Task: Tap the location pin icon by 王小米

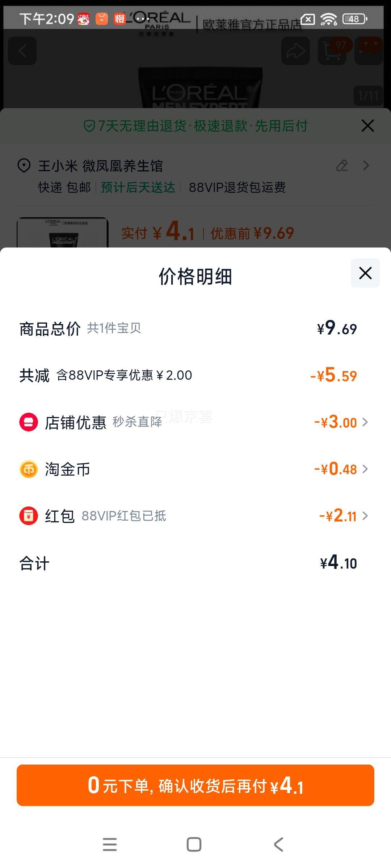Action: point(24,166)
